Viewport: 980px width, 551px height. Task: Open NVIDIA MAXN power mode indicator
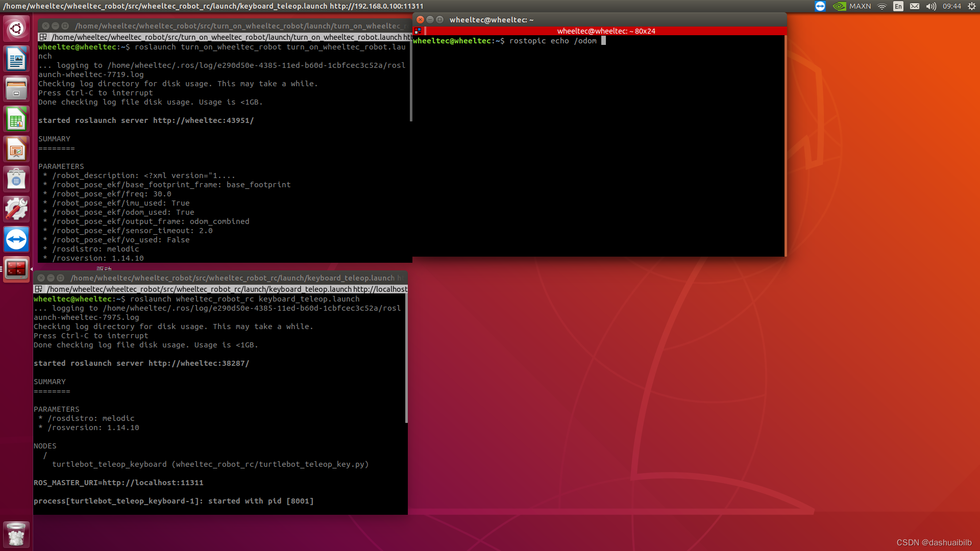[852, 6]
